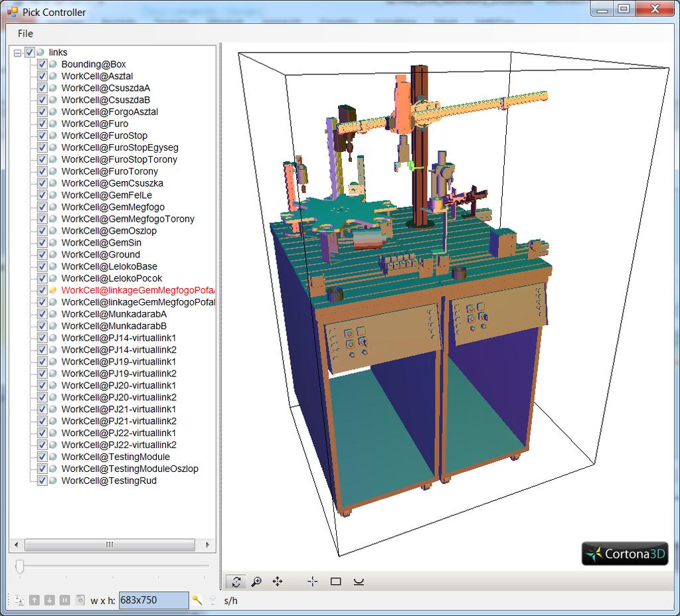Uncheck the links root checkbox
This screenshot has width=680, height=616.
tap(29, 52)
